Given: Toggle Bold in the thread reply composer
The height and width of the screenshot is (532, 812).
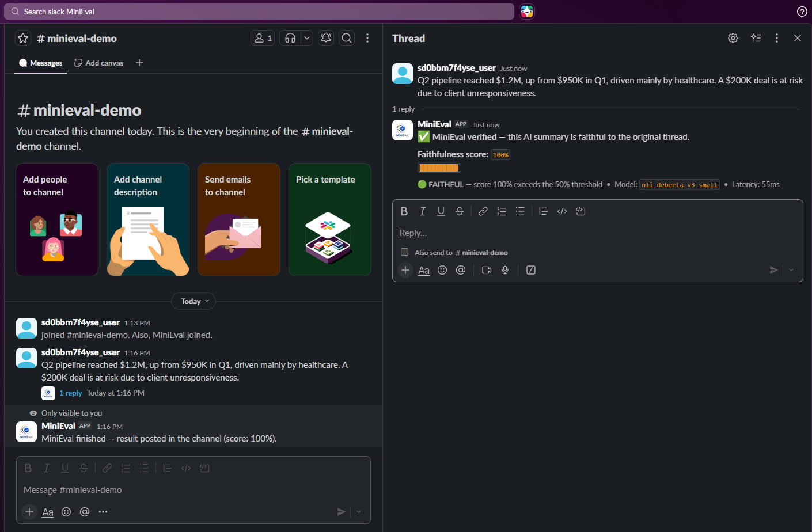Looking at the screenshot, I should [x=404, y=211].
